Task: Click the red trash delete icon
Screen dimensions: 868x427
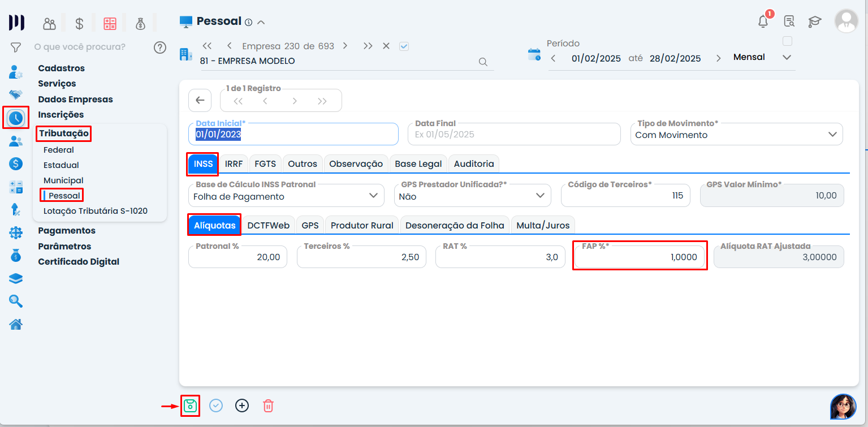Action: click(268, 406)
